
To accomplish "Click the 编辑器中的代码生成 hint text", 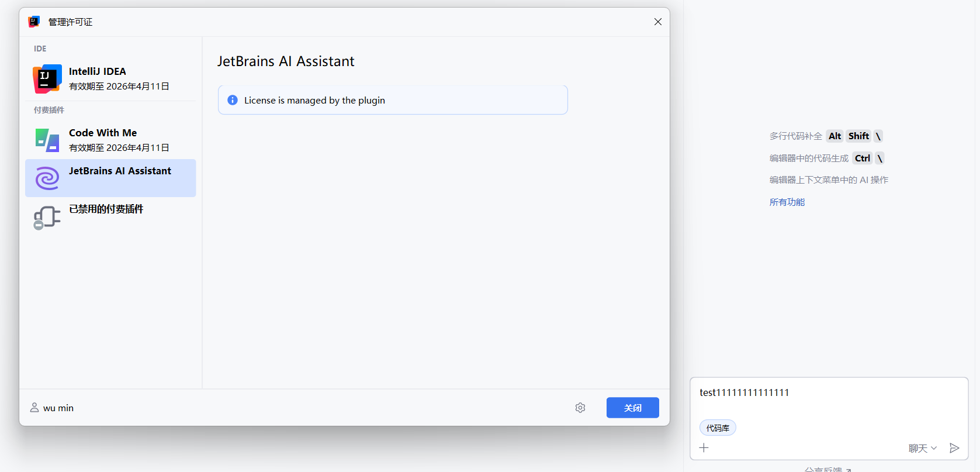I will [x=809, y=158].
